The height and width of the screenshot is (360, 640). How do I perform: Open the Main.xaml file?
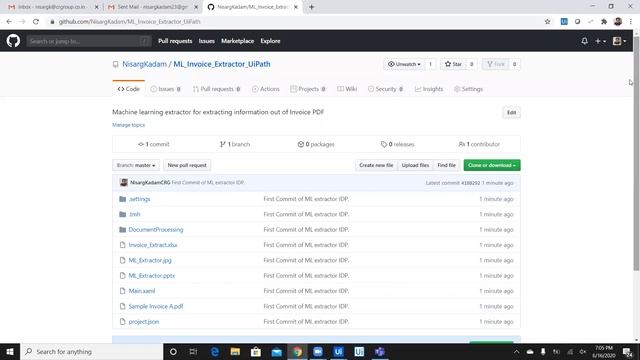pos(142,291)
